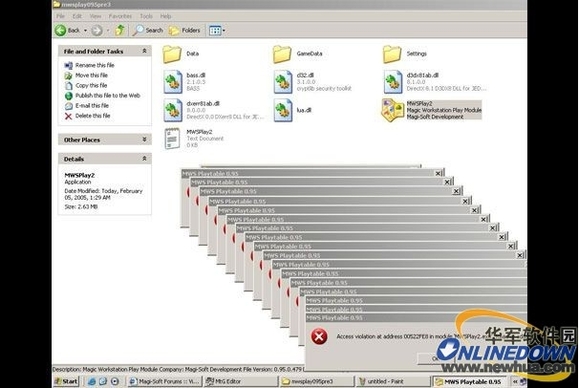Click Delete this file link
579x388 pixels.
pos(93,116)
